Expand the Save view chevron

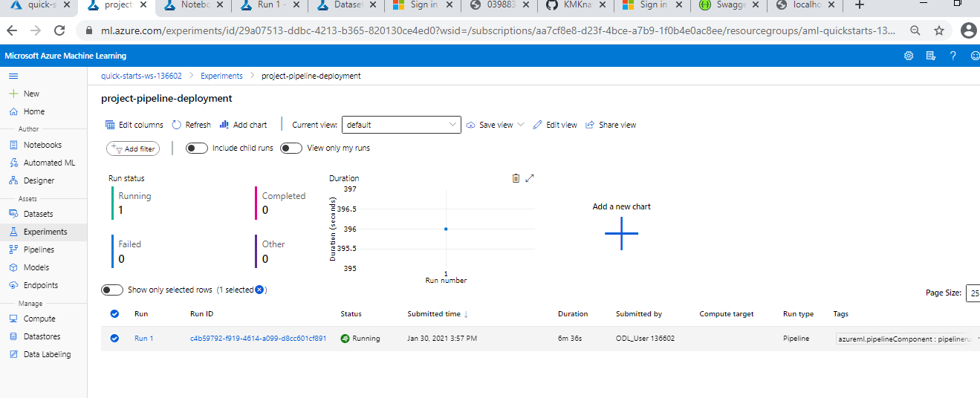tap(521, 125)
